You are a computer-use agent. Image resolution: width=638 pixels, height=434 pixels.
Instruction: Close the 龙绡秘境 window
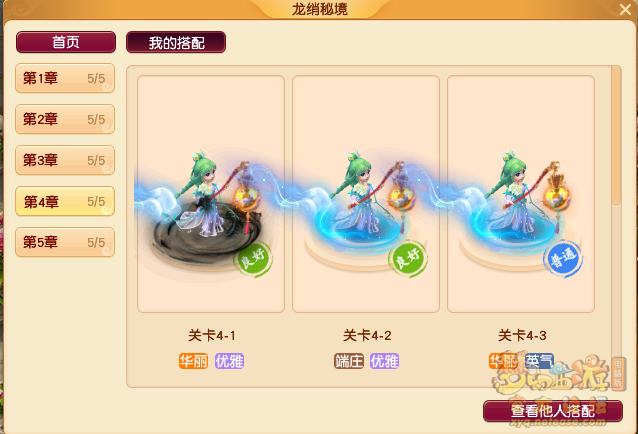point(625,9)
